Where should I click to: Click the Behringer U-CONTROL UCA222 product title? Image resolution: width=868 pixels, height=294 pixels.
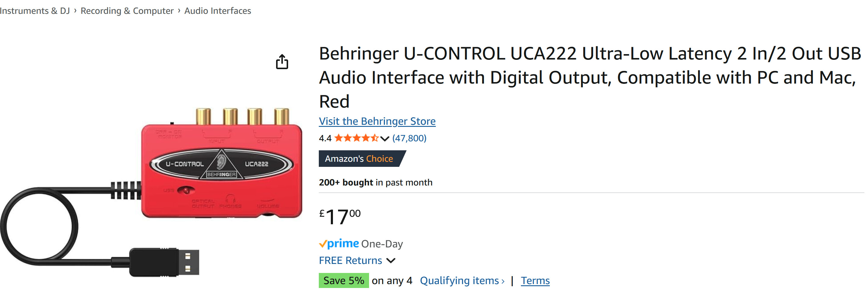[x=590, y=77]
